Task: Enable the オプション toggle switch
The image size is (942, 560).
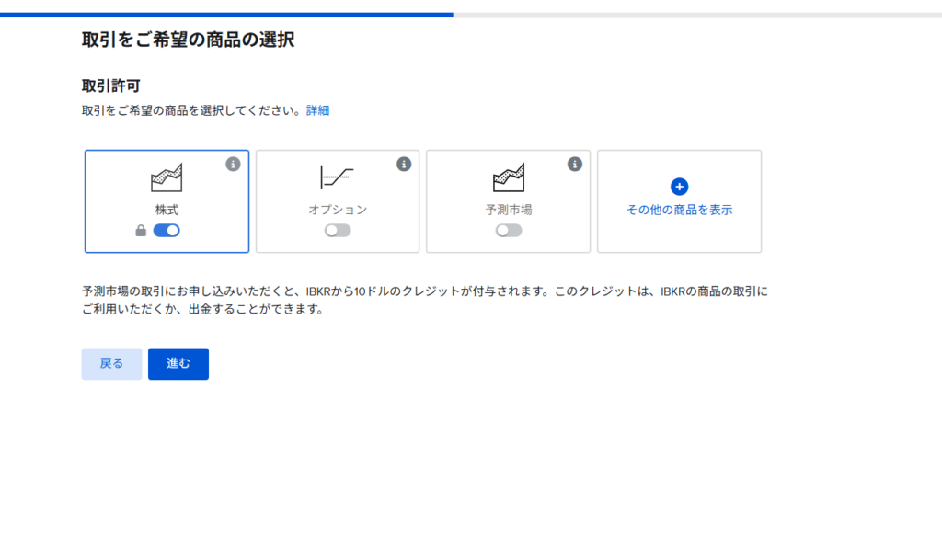Action: point(338,231)
